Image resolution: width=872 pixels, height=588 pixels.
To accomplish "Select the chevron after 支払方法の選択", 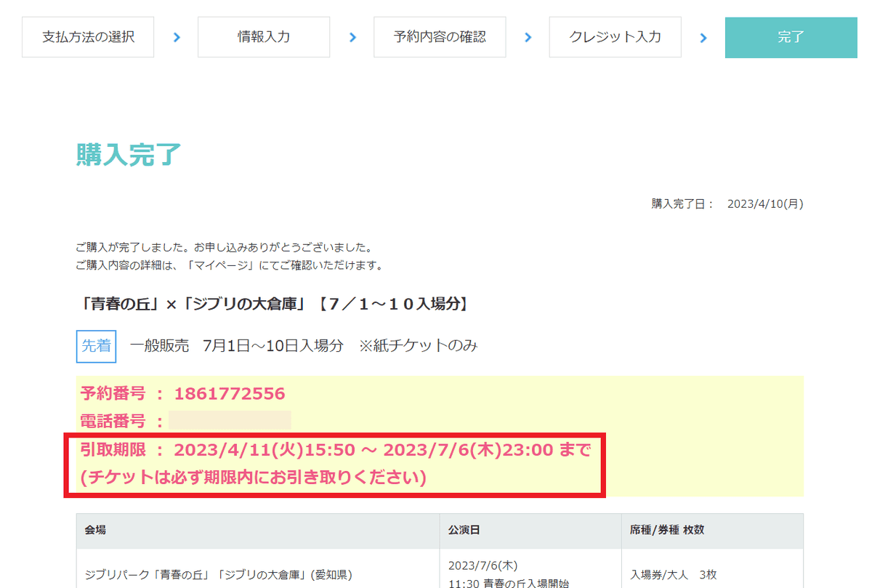I will click(176, 37).
